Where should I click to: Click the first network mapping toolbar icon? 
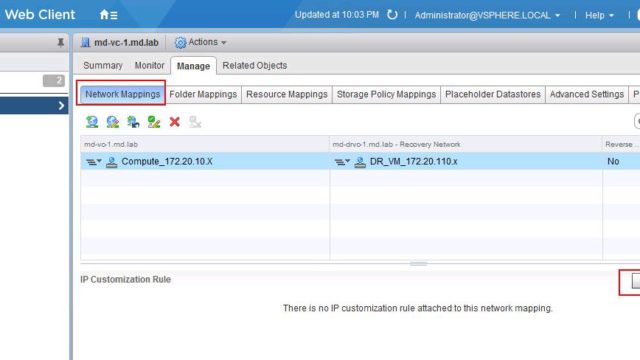click(92, 122)
